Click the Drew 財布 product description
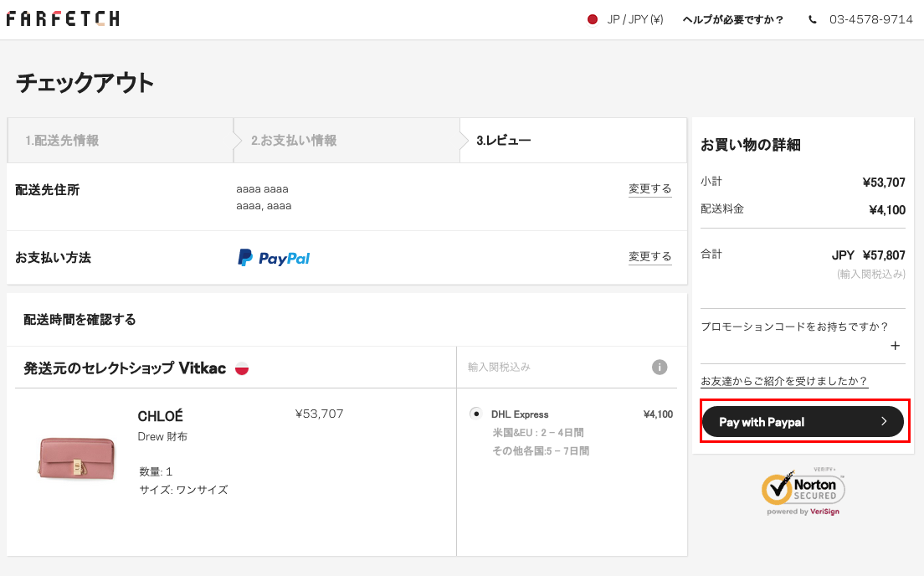The width and height of the screenshot is (924, 576). (162, 436)
